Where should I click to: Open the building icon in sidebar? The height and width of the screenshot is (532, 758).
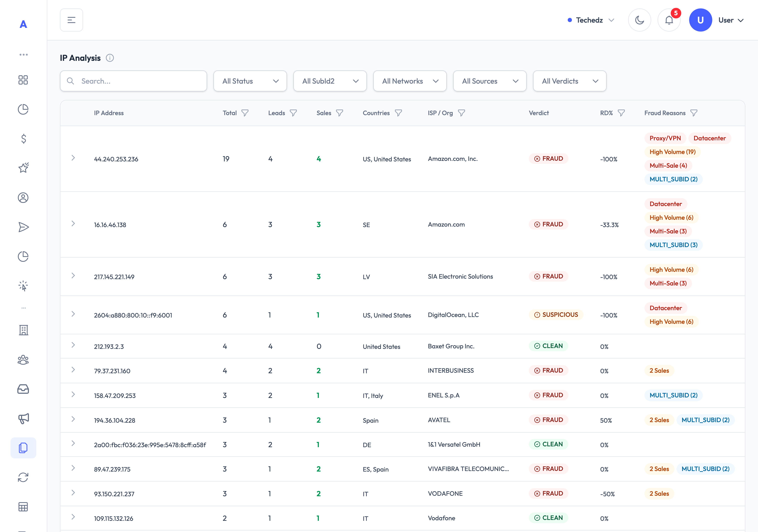pyautogui.click(x=23, y=330)
